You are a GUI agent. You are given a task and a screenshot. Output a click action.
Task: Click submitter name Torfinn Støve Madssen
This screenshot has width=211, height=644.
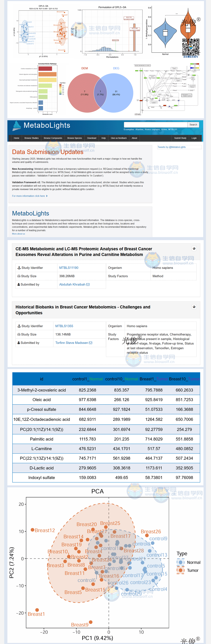(x=72, y=343)
